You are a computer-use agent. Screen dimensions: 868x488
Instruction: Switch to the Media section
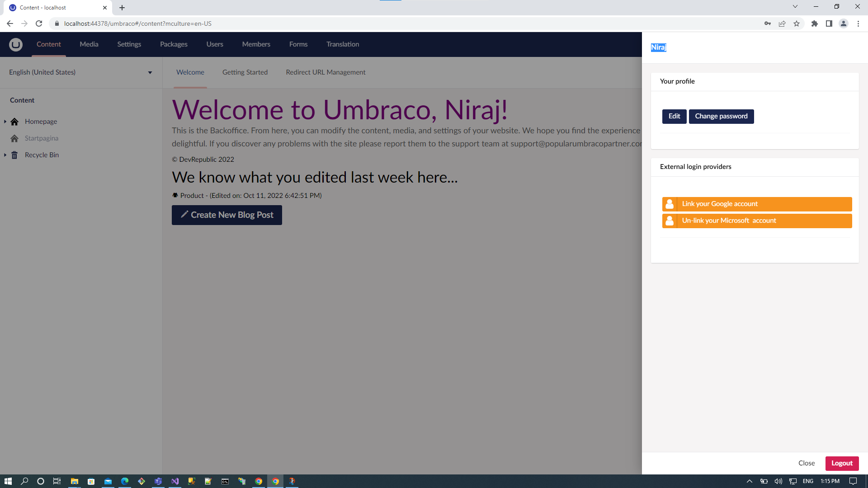tap(89, 44)
